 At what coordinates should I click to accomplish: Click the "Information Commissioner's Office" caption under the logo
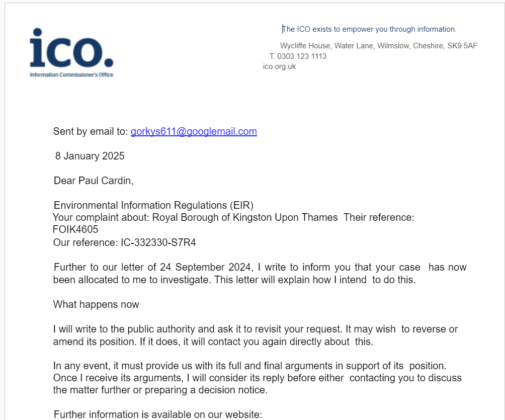coord(71,75)
